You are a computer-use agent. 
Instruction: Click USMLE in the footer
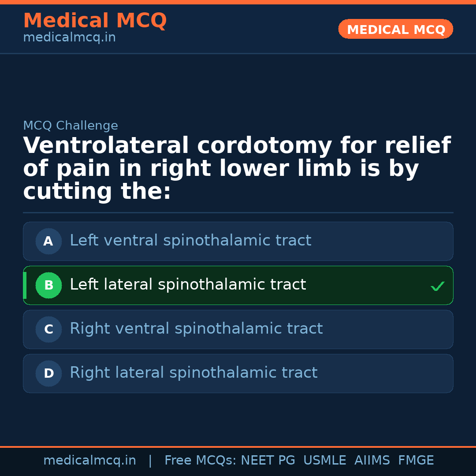pos(324,461)
